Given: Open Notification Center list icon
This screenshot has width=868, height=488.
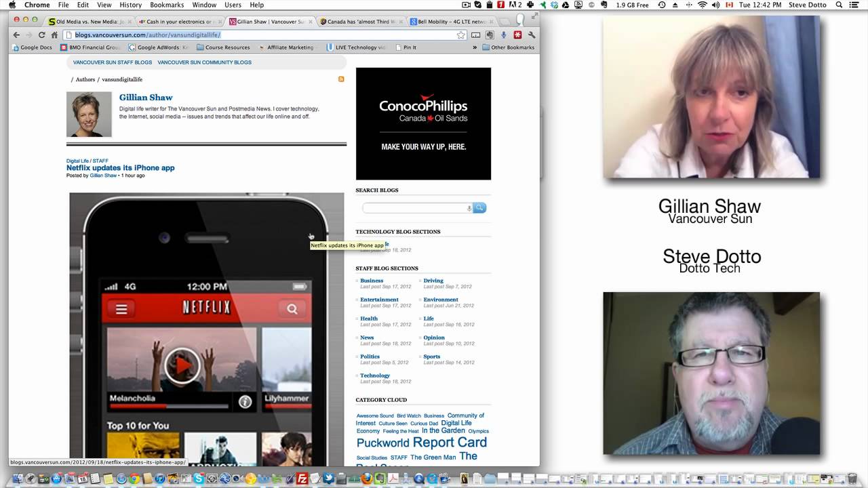Looking at the screenshot, I should [x=855, y=5].
